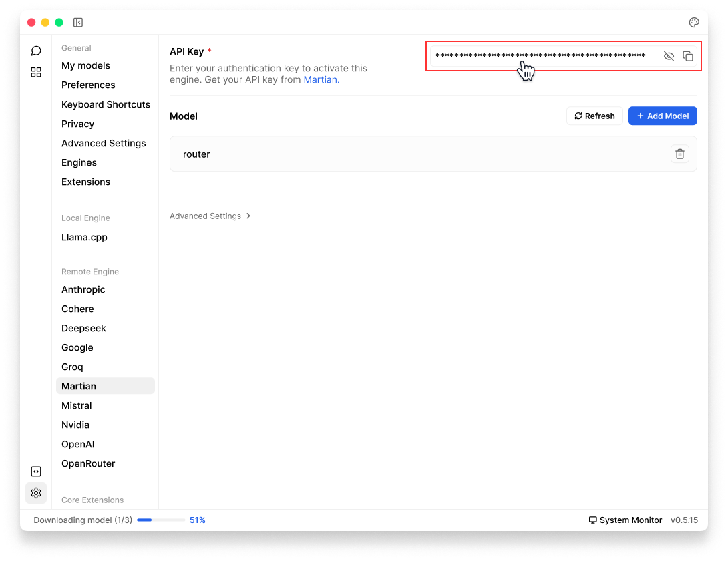Collapse the left panel with the sidebar toggle icon
This screenshot has height=561, width=728.
pyautogui.click(x=78, y=23)
